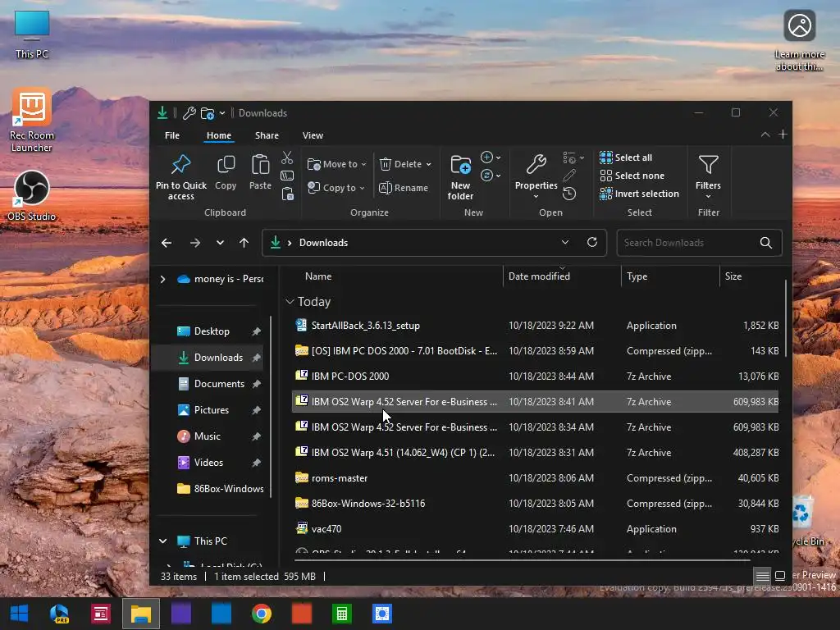The width and height of the screenshot is (840, 630).
Task: Click Select none
Action: (632, 176)
